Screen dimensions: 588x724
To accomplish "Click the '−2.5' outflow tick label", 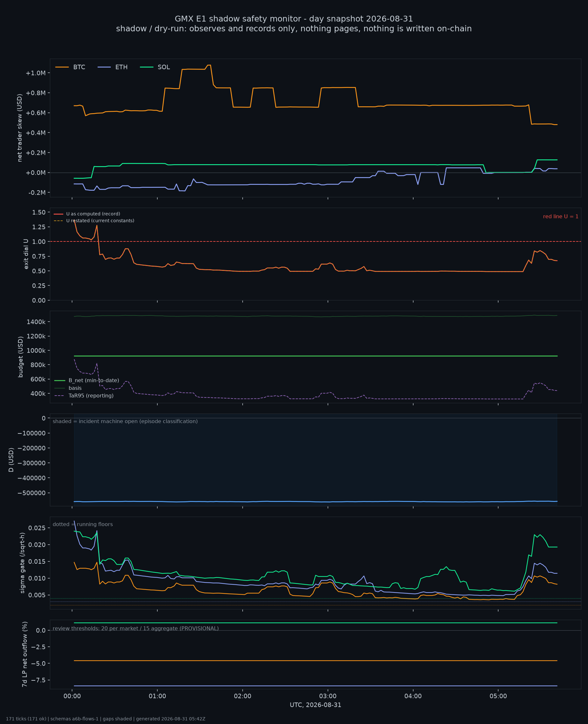I will tap(39, 647).
